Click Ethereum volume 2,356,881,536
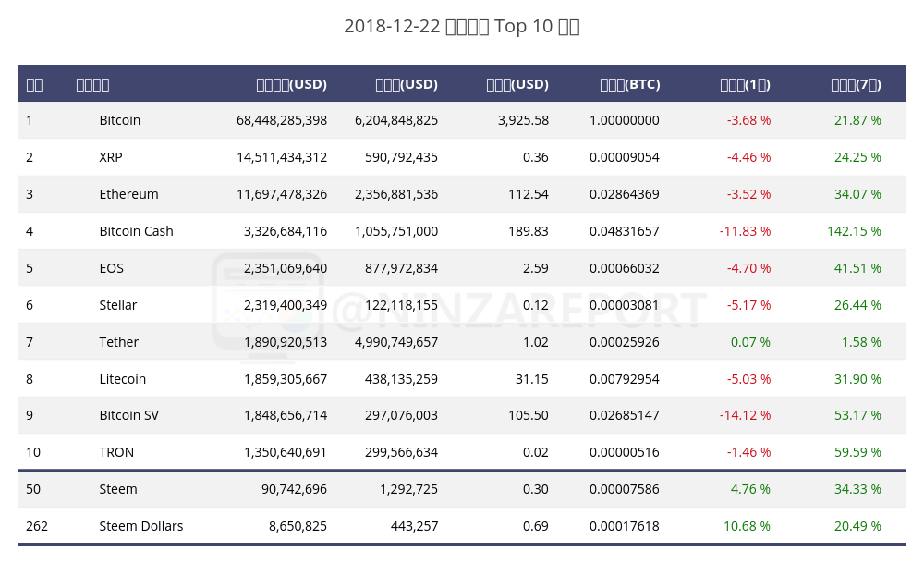The height and width of the screenshot is (564, 924). (396, 194)
